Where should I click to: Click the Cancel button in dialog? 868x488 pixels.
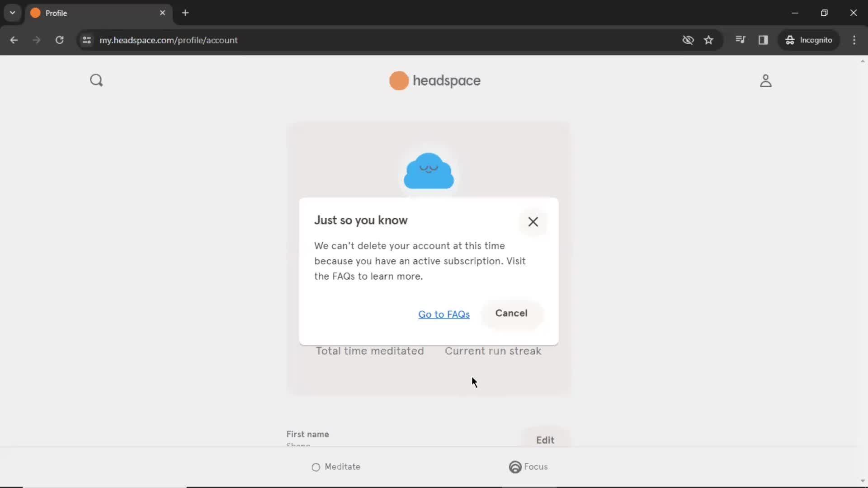(511, 313)
